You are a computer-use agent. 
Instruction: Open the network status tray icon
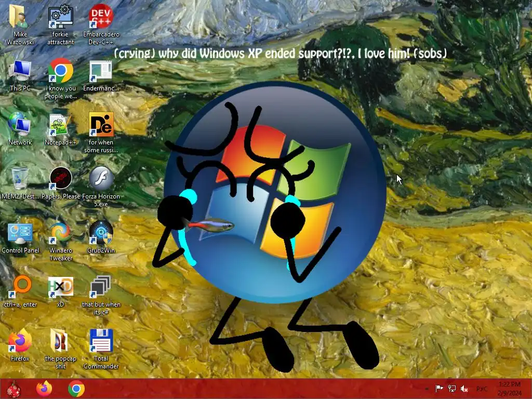452,389
